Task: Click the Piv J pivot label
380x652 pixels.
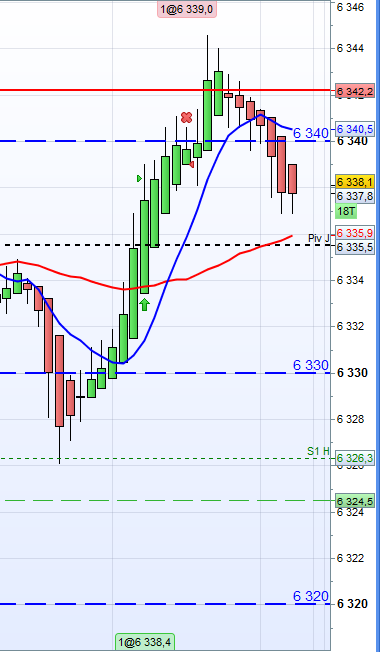Action: tap(318, 238)
